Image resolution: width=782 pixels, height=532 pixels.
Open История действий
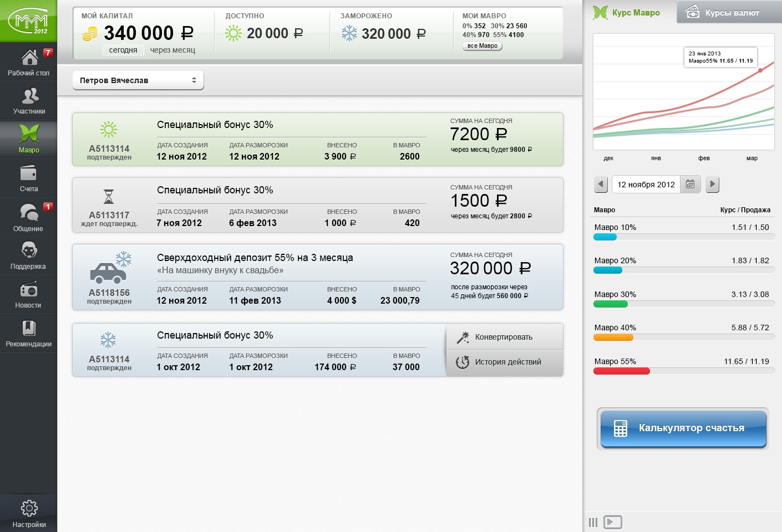[505, 362]
